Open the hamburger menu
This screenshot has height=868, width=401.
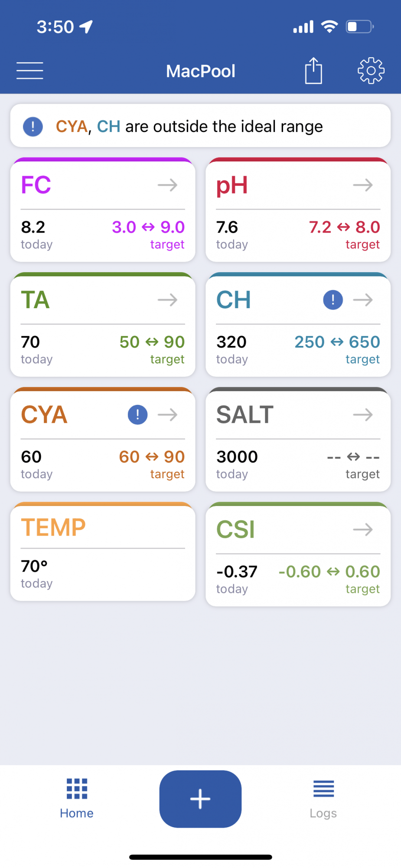pos(29,71)
